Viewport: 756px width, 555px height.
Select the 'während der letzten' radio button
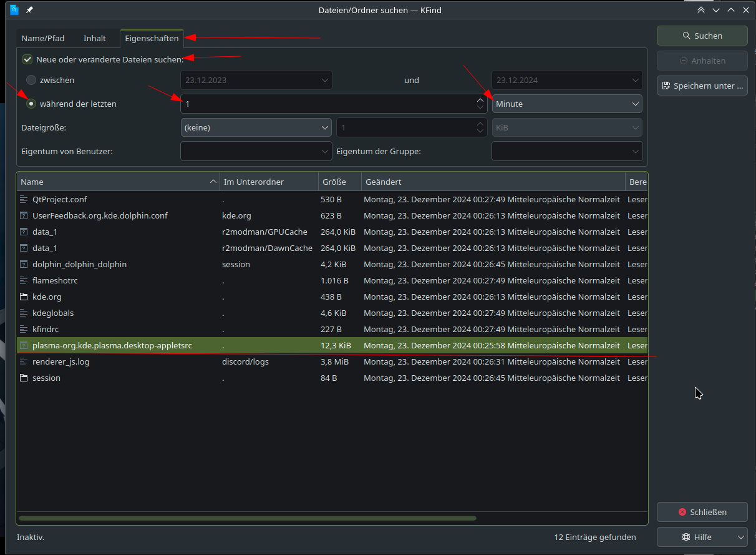[31, 104]
